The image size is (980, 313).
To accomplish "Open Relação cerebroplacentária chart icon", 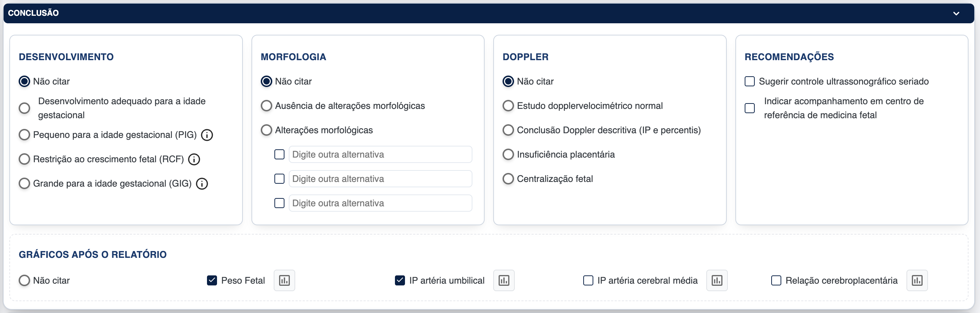I will pyautogui.click(x=917, y=280).
